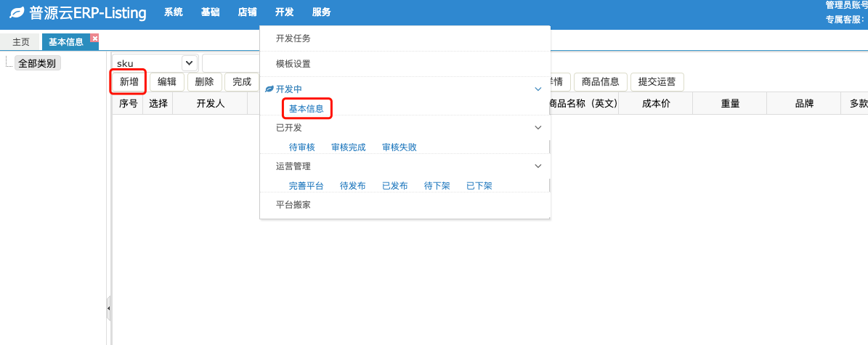Open the 已下架 link

[x=479, y=186]
